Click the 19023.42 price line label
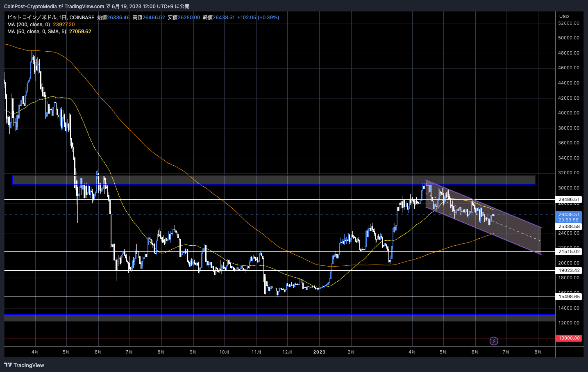This screenshot has width=588, height=372. click(x=569, y=270)
